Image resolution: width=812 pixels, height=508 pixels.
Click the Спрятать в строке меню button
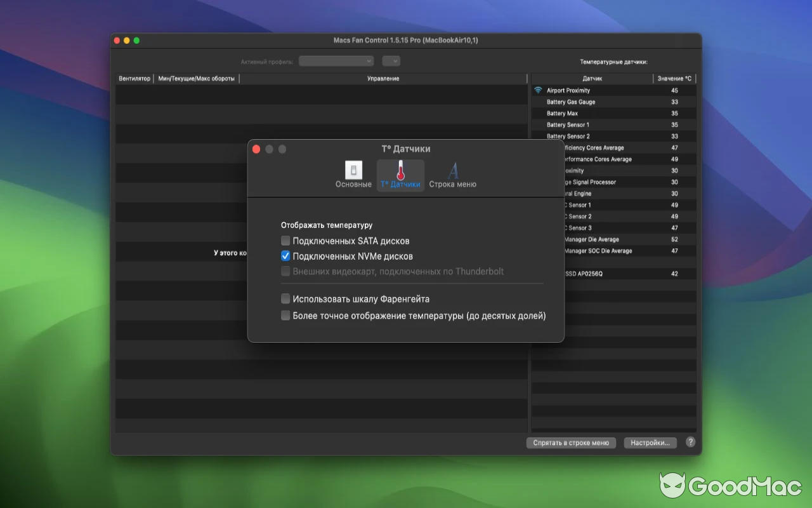click(570, 442)
